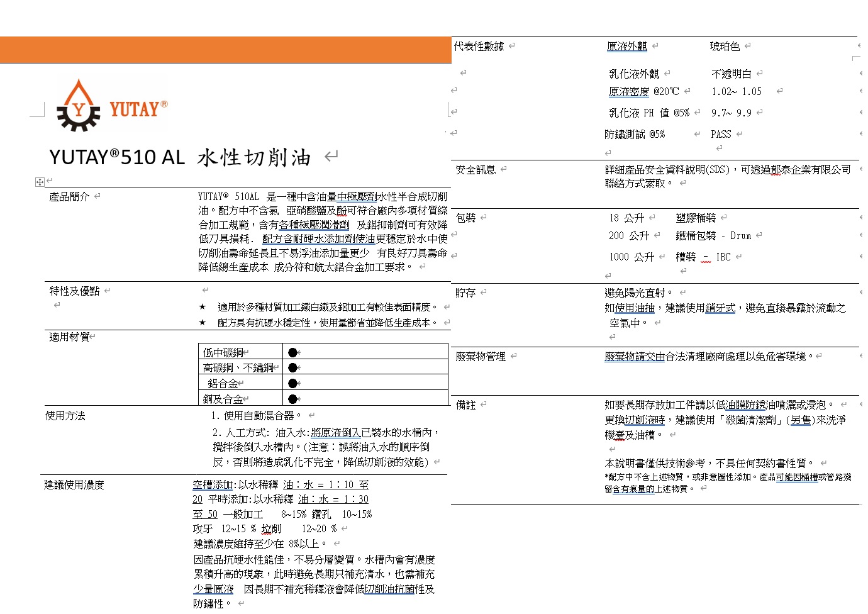The height and width of the screenshot is (614, 868).
Task: Click the underlined text "空槽添加"
Action: pos(213,484)
